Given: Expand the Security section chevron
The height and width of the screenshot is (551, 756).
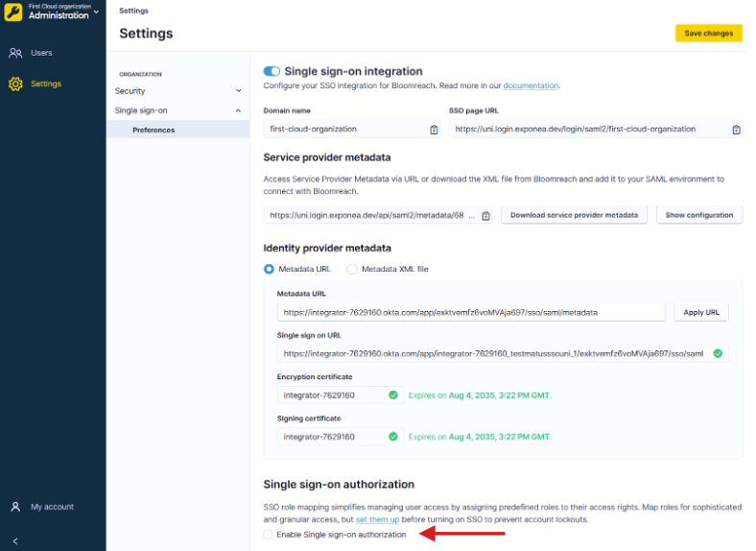Looking at the screenshot, I should click(238, 90).
